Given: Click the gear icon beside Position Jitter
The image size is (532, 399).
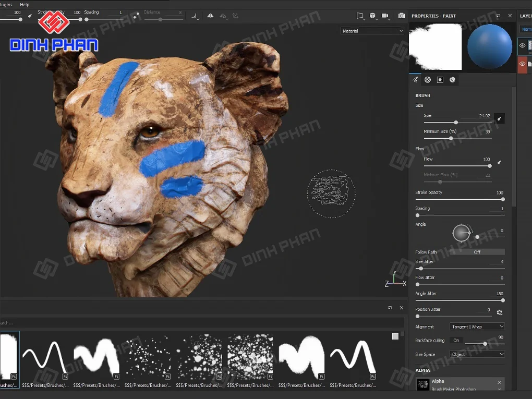Looking at the screenshot, I should point(499,311).
